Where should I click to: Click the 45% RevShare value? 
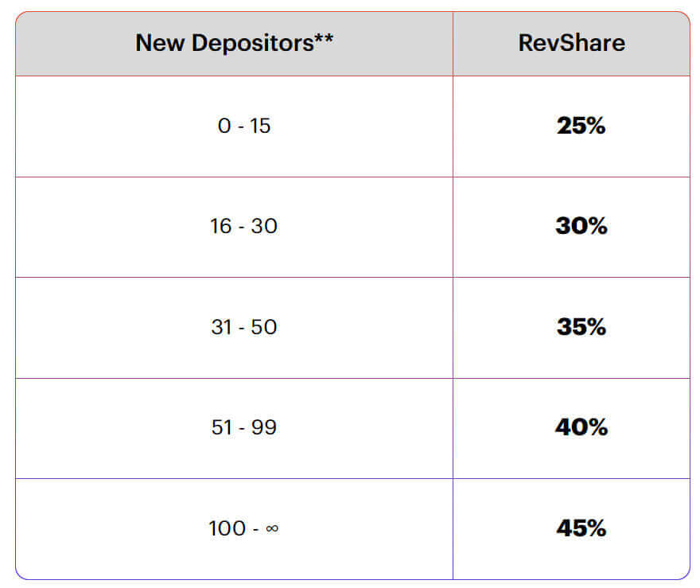[x=581, y=528]
